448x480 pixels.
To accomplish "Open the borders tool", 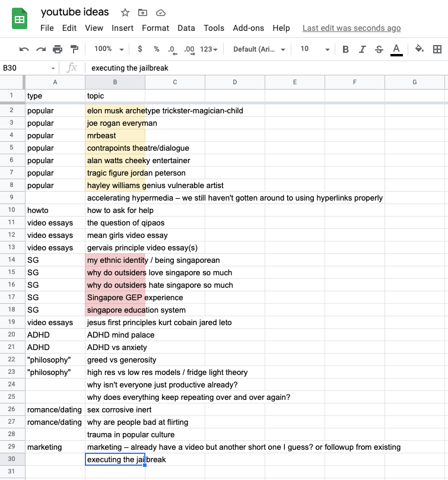I will 437,49.
